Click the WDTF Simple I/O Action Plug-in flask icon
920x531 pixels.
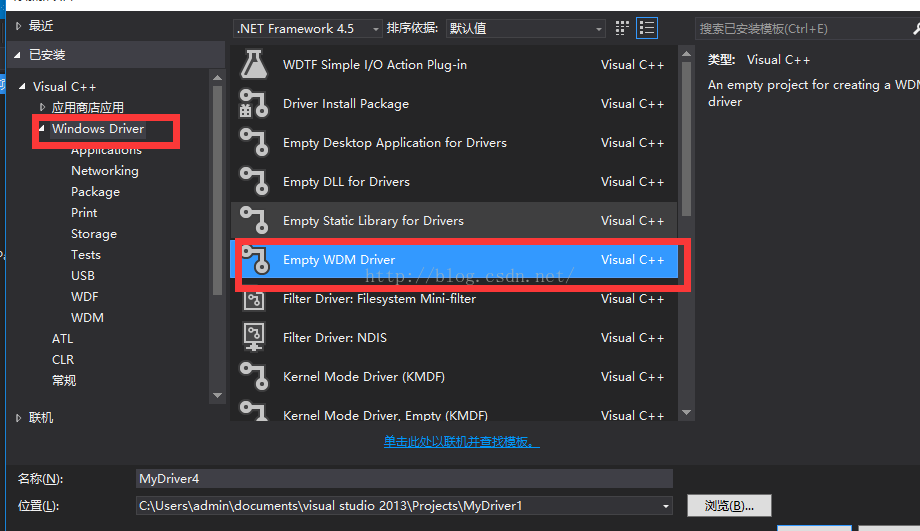254,65
